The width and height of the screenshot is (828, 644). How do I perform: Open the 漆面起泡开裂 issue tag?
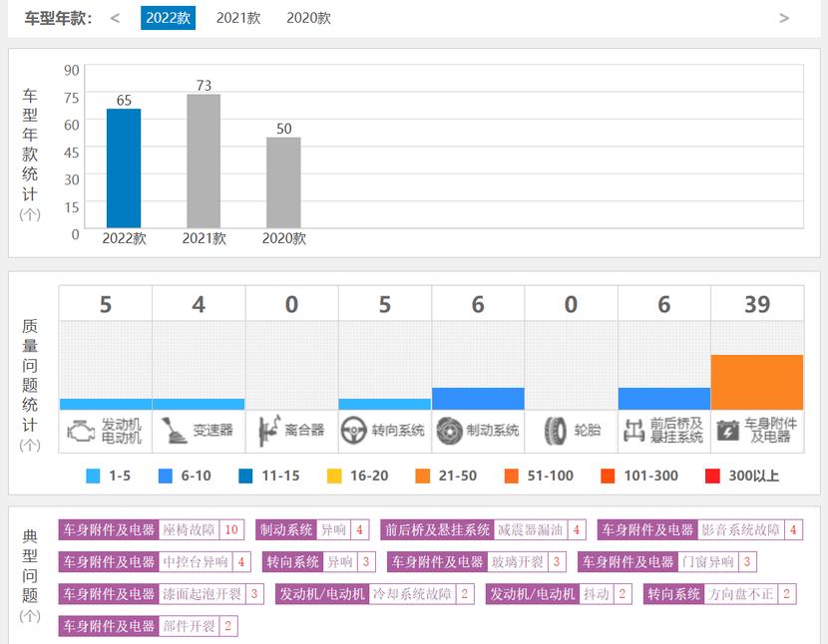(161, 594)
